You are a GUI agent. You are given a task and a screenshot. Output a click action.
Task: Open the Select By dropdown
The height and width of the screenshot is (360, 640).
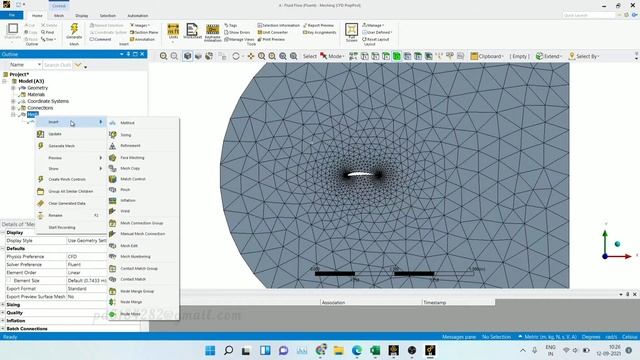point(584,56)
